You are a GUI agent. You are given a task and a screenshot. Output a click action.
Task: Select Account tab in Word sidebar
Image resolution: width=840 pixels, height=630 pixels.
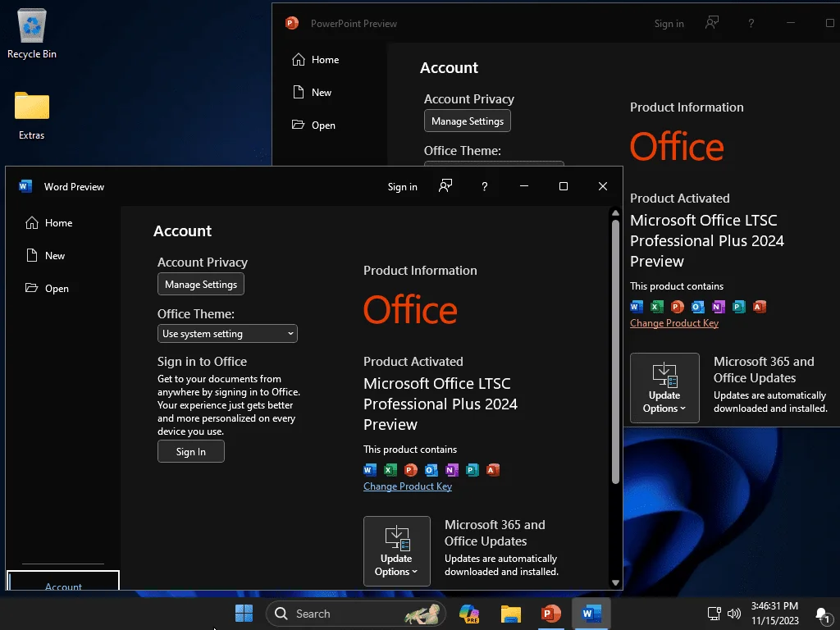click(x=63, y=582)
